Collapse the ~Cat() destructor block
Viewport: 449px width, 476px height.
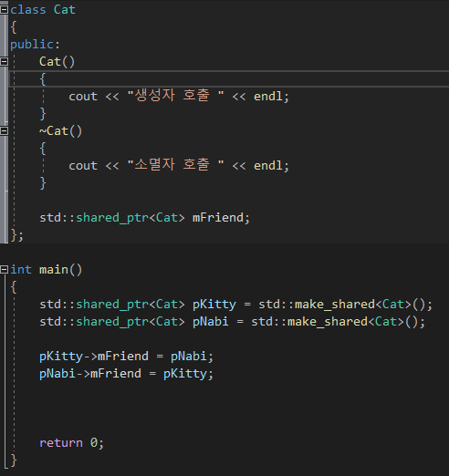[4, 131]
